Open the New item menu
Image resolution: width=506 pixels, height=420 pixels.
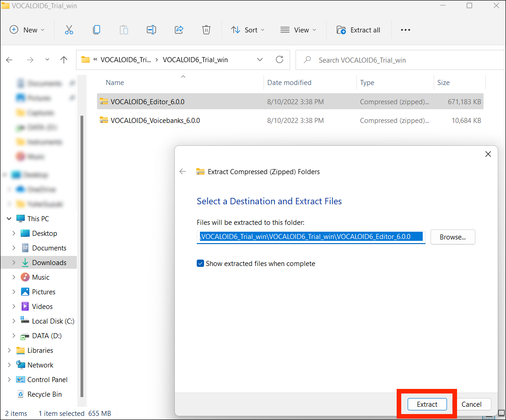(x=27, y=30)
